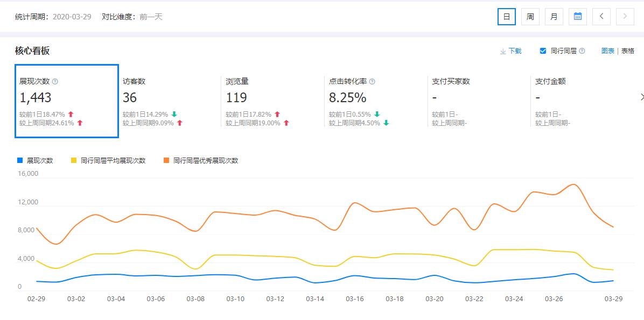Toggle the 同行同层平均展现次数 legend series
Screen dimensions: 644x320
click(108, 160)
